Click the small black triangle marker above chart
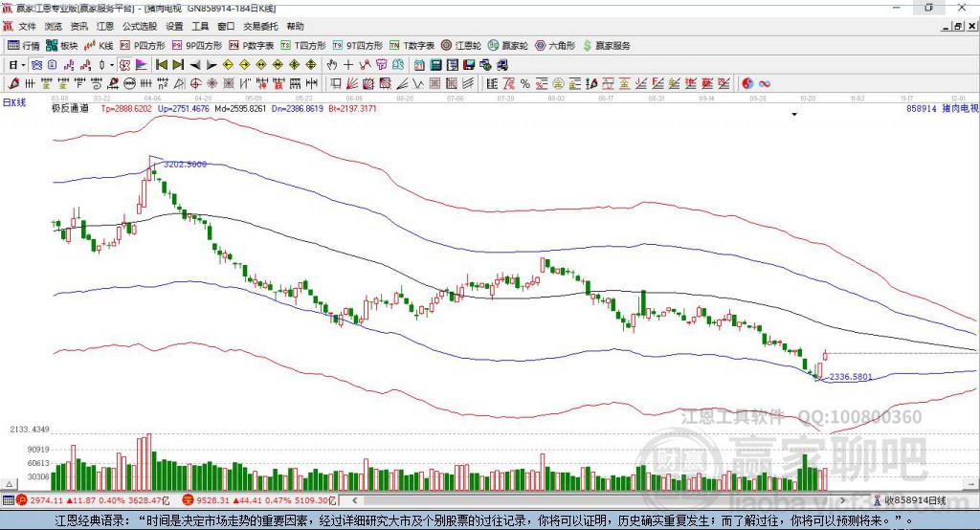 794,115
